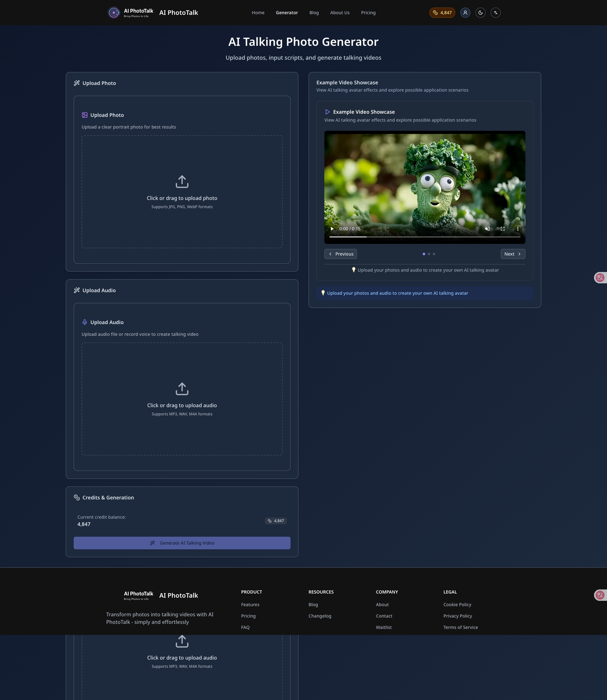The image size is (607, 700).
Task: Unmute the example video sound
Action: click(487, 229)
